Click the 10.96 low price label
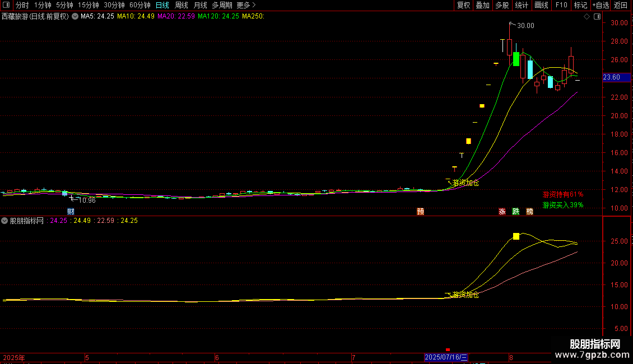 tap(87, 200)
